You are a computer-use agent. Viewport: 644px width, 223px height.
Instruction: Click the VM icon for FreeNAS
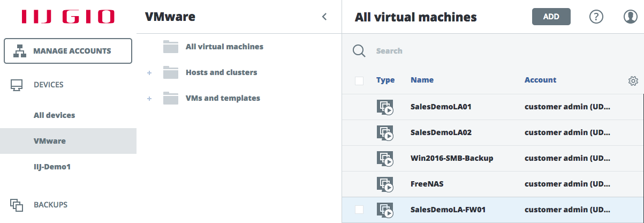click(x=385, y=184)
